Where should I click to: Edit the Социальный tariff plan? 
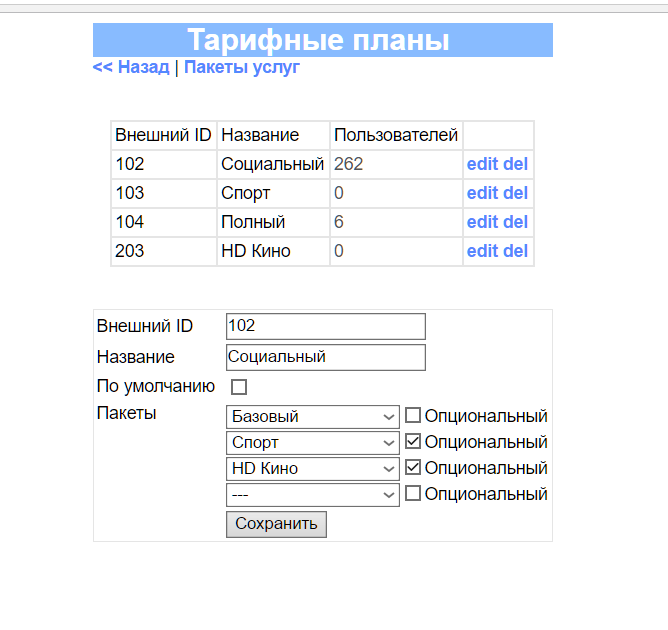(x=482, y=164)
